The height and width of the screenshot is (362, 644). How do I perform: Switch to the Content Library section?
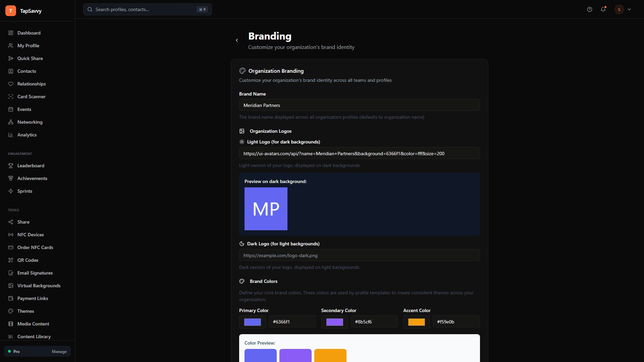(34, 337)
